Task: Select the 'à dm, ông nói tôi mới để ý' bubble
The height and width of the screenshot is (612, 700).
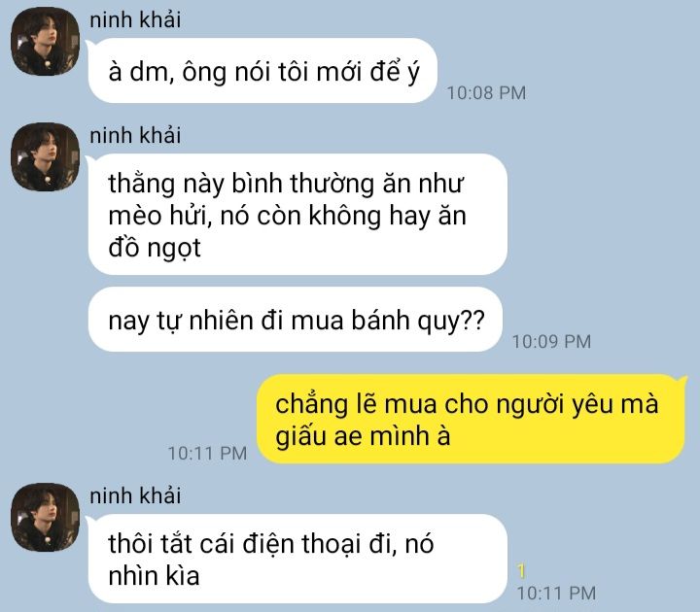Action: pos(262,71)
